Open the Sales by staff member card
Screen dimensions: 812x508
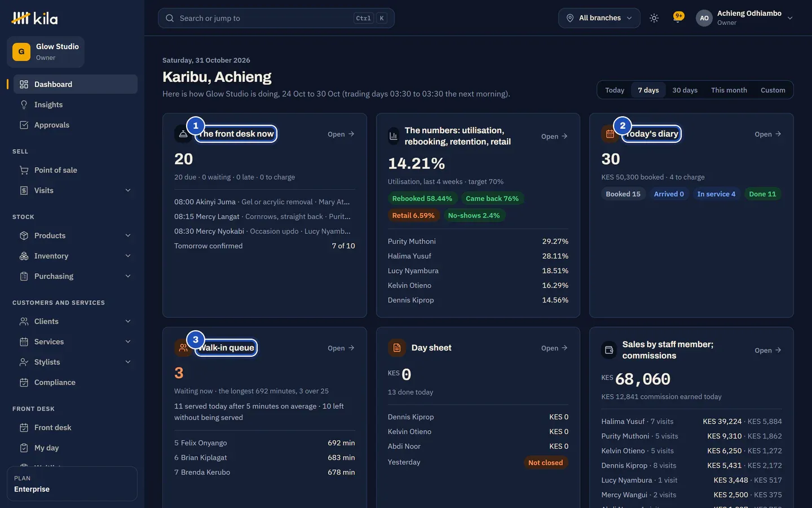[768, 350]
